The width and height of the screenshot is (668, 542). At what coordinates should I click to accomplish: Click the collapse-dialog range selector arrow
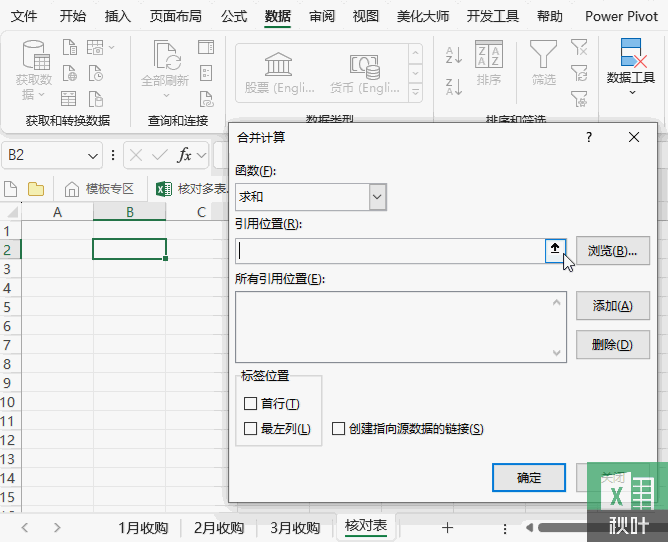556,251
